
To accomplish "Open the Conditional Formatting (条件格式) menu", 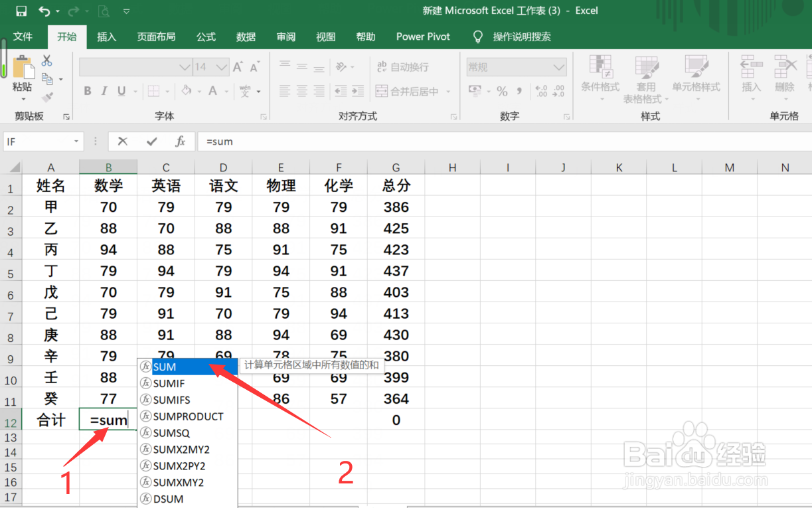I will pyautogui.click(x=600, y=78).
